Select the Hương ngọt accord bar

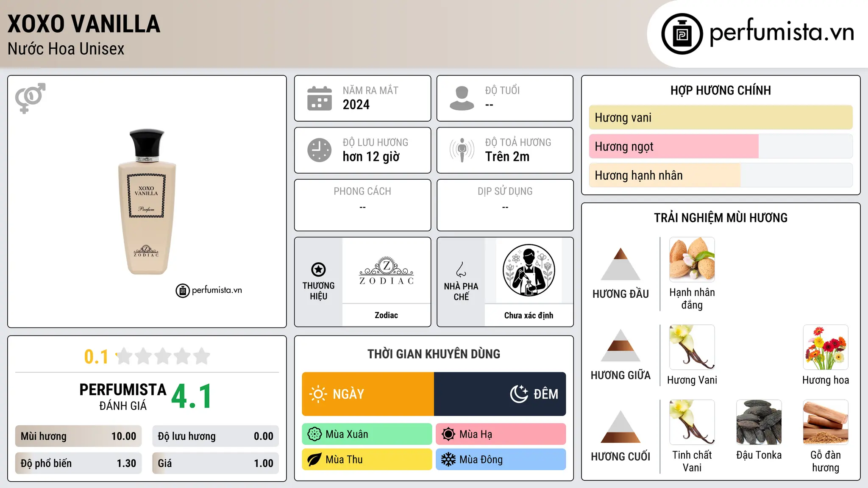[x=721, y=146]
